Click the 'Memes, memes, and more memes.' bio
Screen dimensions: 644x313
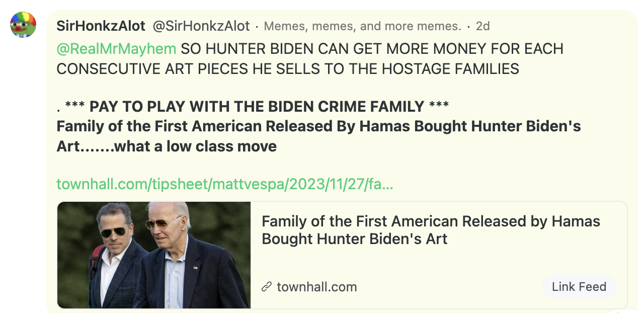point(362,26)
